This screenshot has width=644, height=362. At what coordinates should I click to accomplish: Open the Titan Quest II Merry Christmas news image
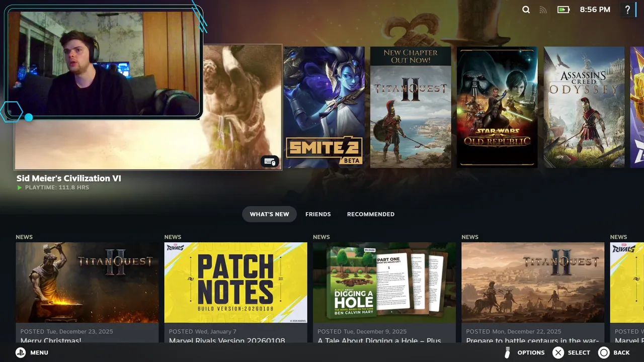[x=87, y=283]
